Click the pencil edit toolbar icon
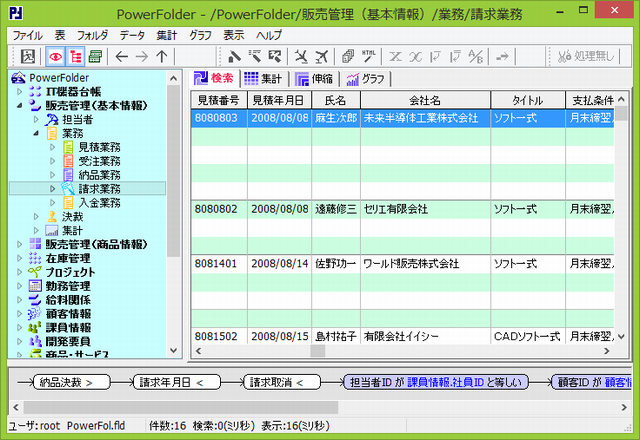 234,56
